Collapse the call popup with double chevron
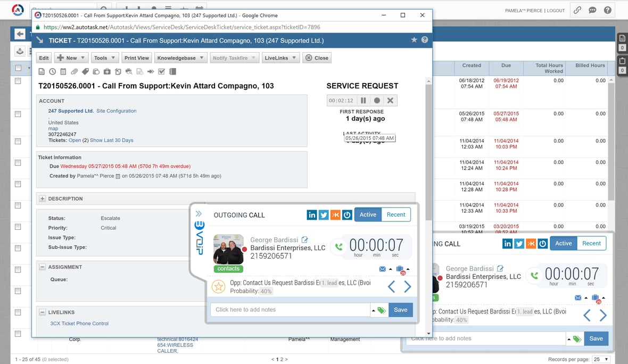The height and width of the screenshot is (364, 628). coord(199,214)
